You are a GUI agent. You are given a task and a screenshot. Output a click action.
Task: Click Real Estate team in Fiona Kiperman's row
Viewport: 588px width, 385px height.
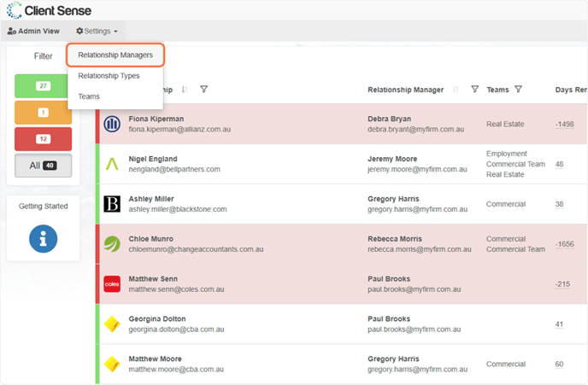(x=505, y=124)
